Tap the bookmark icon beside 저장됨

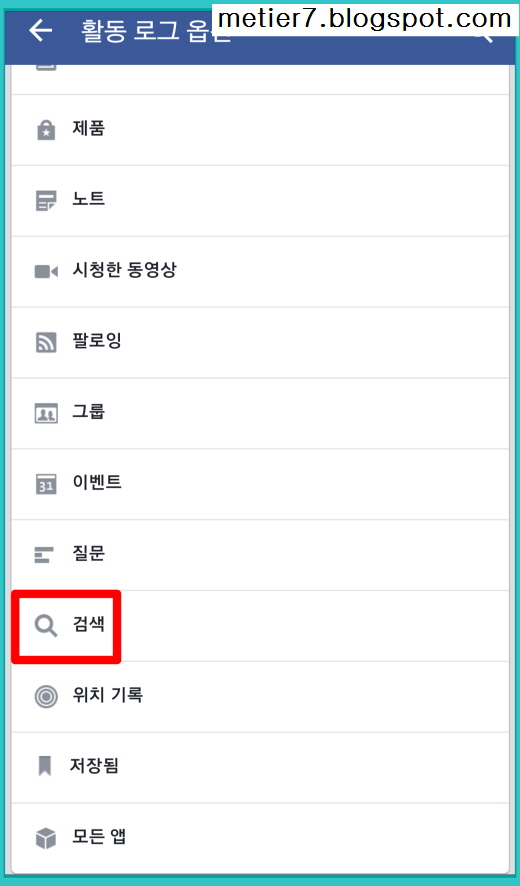pos(45,767)
